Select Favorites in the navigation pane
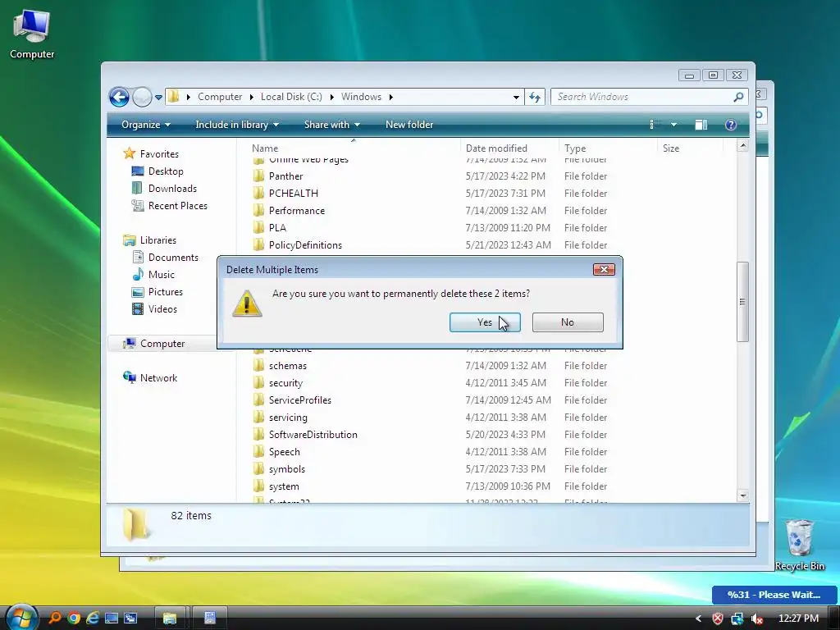840x630 pixels. coord(159,153)
